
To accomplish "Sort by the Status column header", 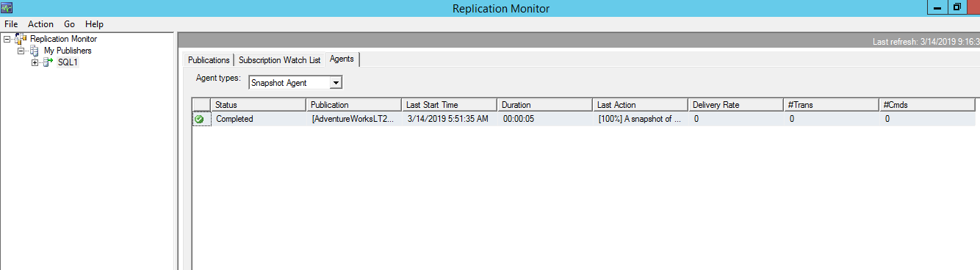I will click(x=258, y=105).
